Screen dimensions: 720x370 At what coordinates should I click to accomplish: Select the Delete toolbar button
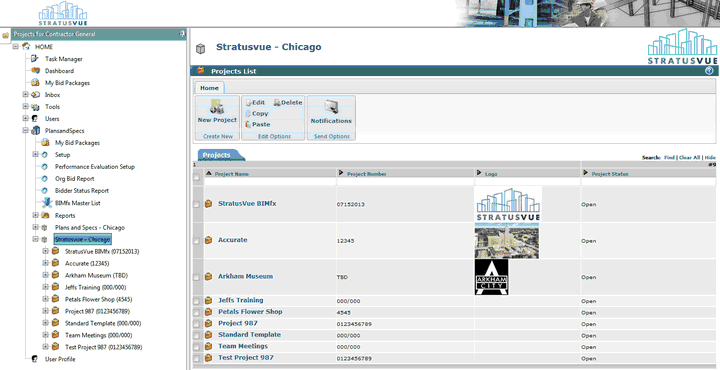point(288,102)
